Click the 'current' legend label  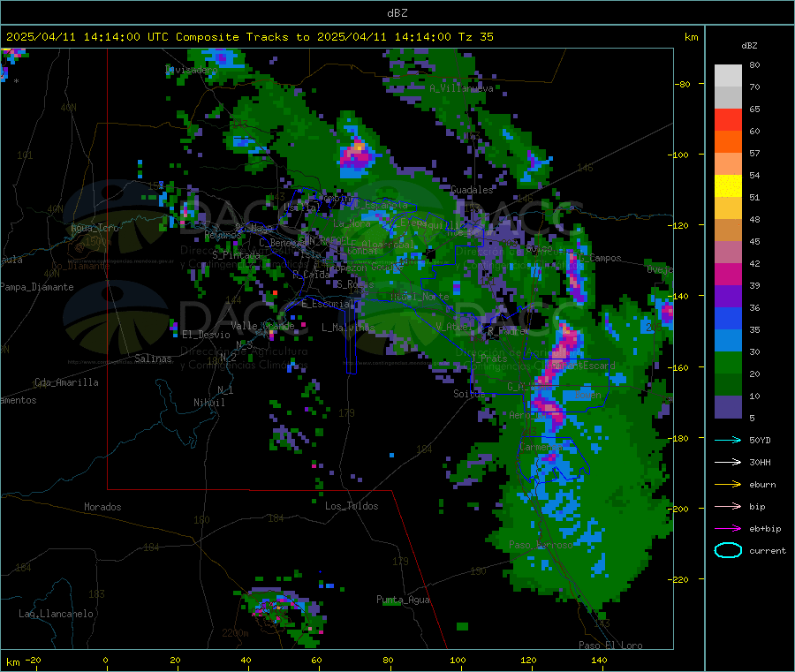[x=768, y=551]
